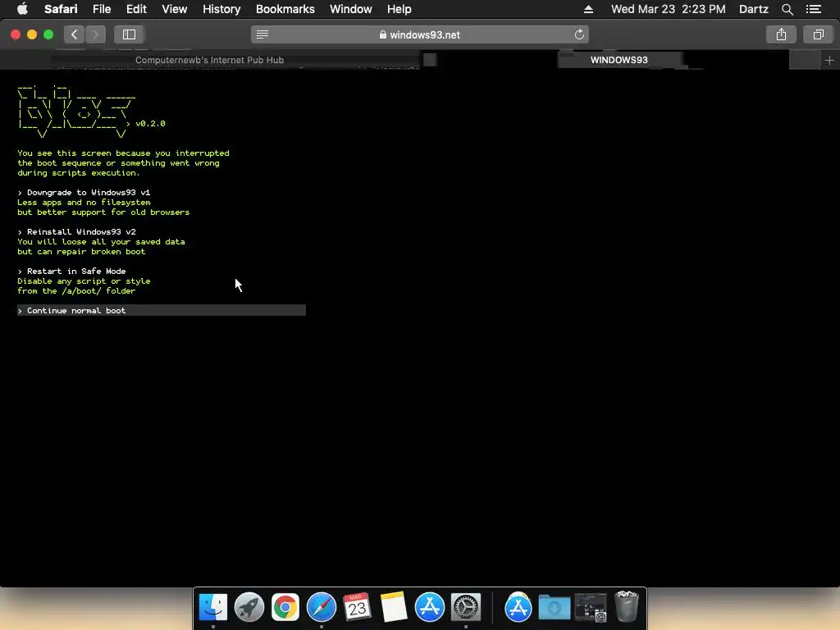Click the Share button in Safari toolbar
Screen dimensions: 840x630
tap(781, 34)
